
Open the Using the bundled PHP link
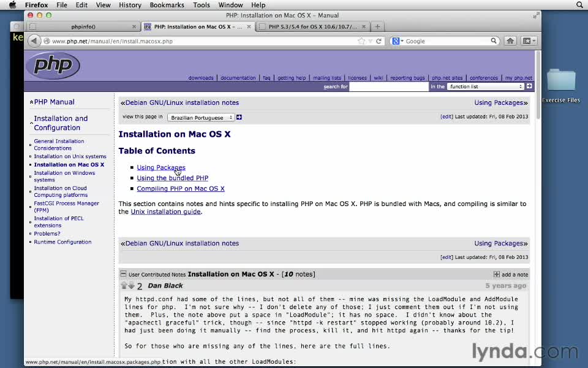coord(172,178)
